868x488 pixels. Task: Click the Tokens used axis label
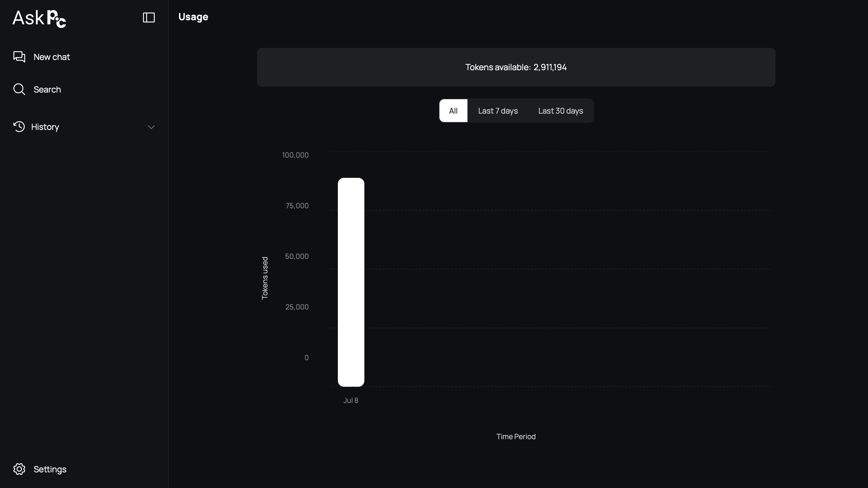coord(265,278)
